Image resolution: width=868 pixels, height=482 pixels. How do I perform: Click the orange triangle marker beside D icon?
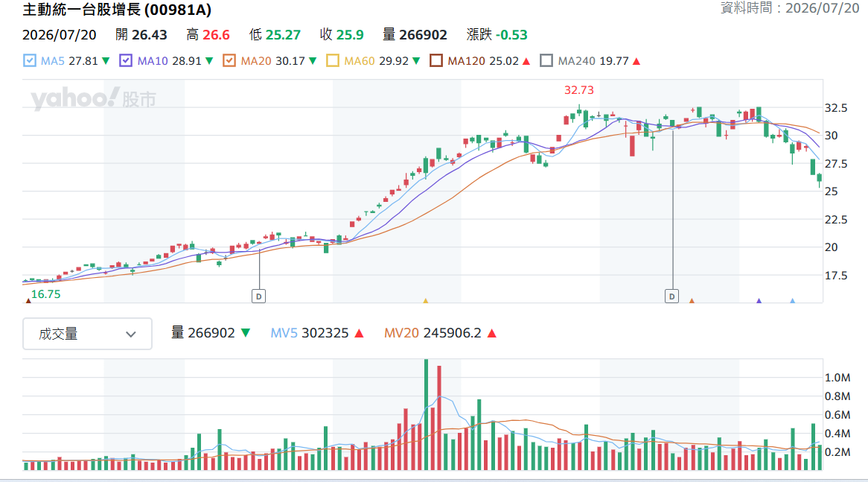click(x=692, y=301)
